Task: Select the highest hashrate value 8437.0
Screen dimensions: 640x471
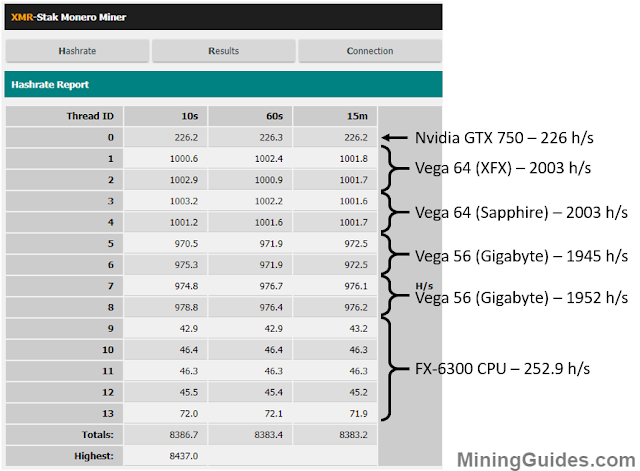Action: coord(184,456)
